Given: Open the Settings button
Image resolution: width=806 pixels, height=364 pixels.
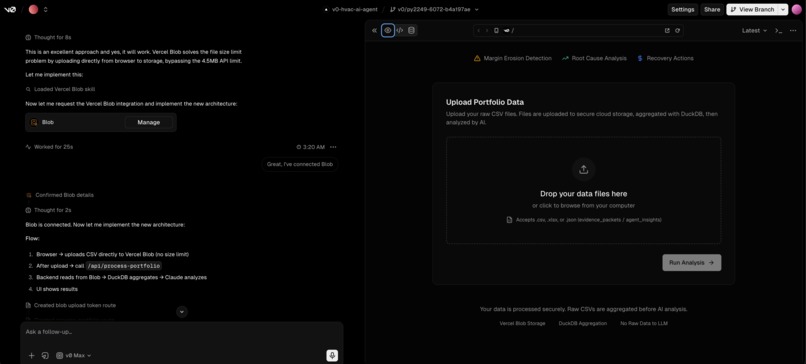Looking at the screenshot, I should (x=683, y=9).
